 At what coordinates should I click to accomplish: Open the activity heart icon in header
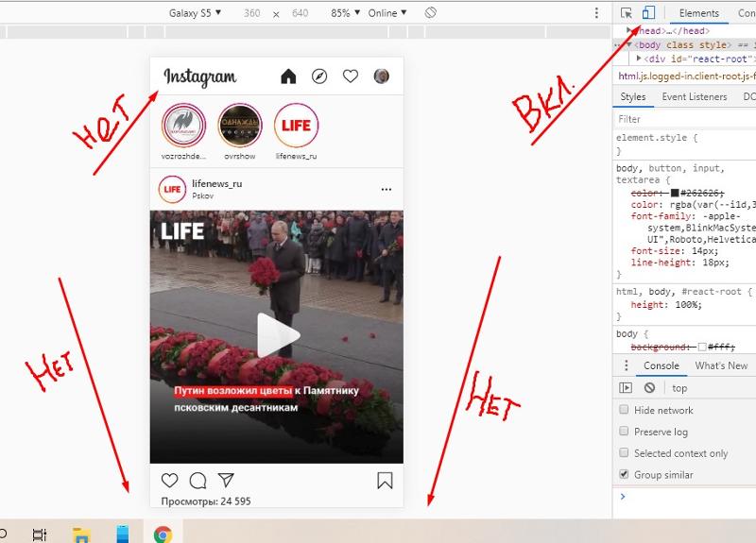[x=350, y=76]
